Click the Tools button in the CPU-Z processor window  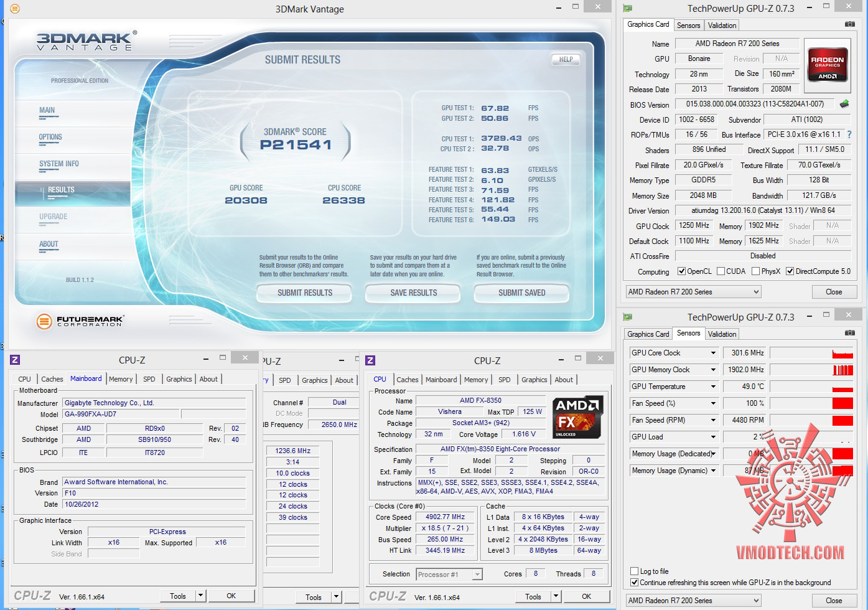533,596
